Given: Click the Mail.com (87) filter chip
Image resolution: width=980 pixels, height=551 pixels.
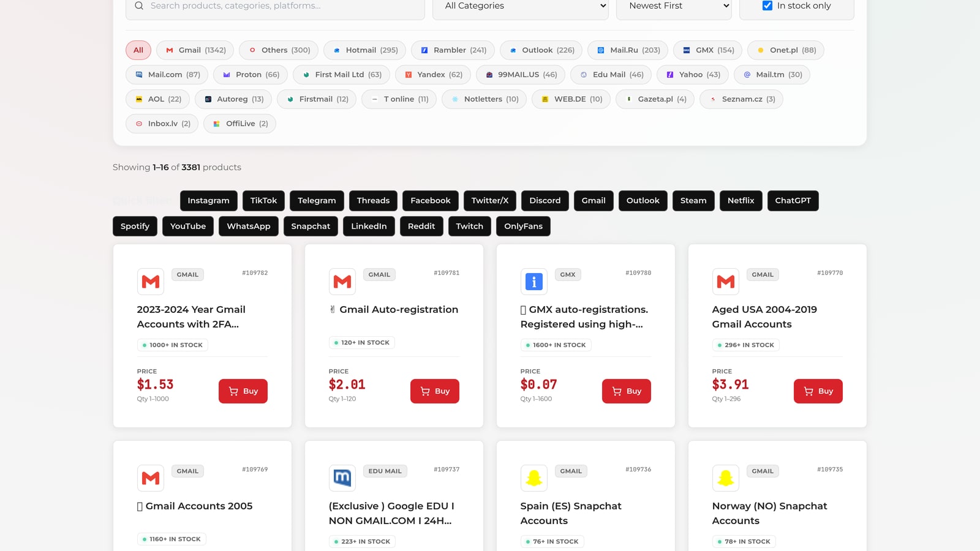Looking at the screenshot, I should click(x=167, y=75).
